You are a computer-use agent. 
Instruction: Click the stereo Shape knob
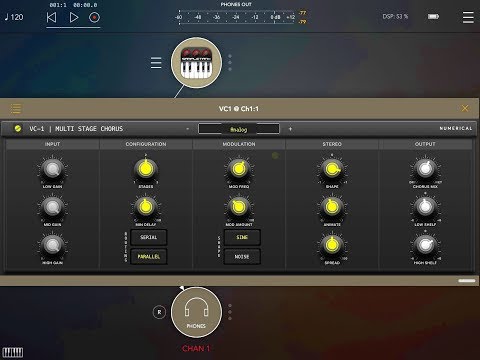coord(332,169)
